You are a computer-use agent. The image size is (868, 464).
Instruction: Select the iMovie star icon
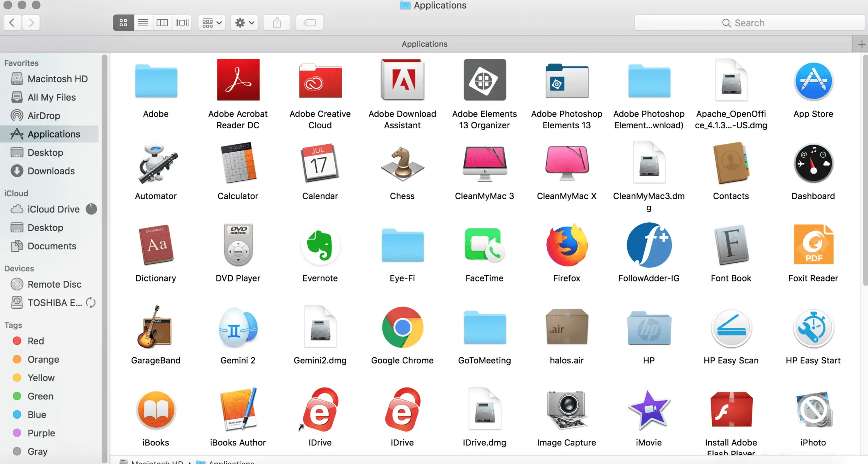tap(649, 410)
